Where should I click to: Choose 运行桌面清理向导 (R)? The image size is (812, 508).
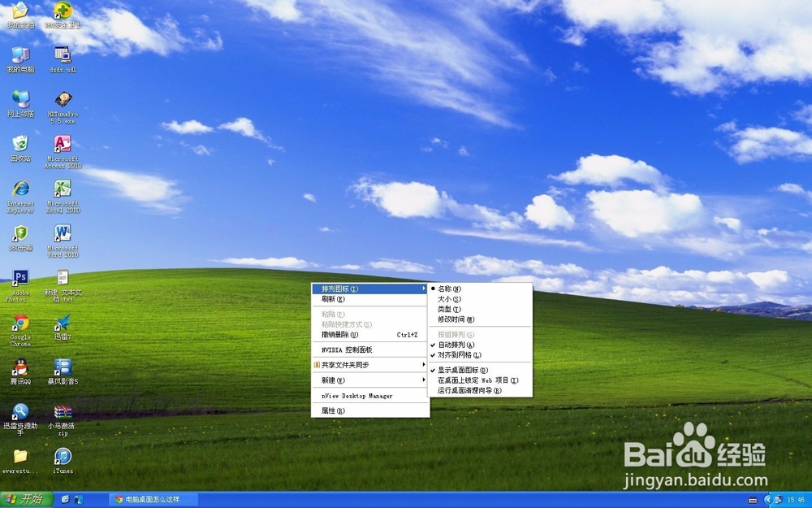tap(480, 390)
